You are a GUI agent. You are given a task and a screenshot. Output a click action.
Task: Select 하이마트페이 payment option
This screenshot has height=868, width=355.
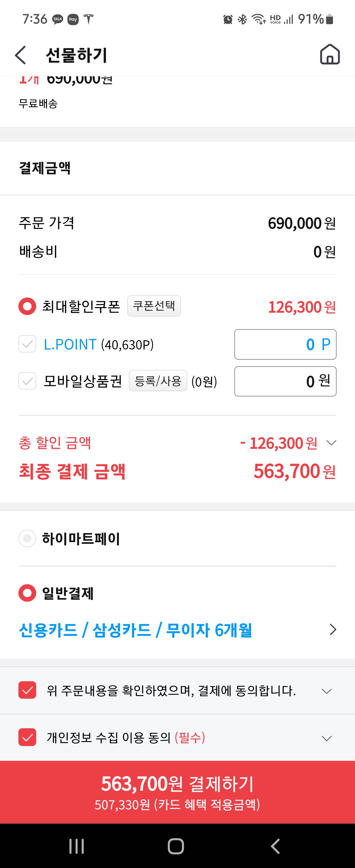click(27, 538)
